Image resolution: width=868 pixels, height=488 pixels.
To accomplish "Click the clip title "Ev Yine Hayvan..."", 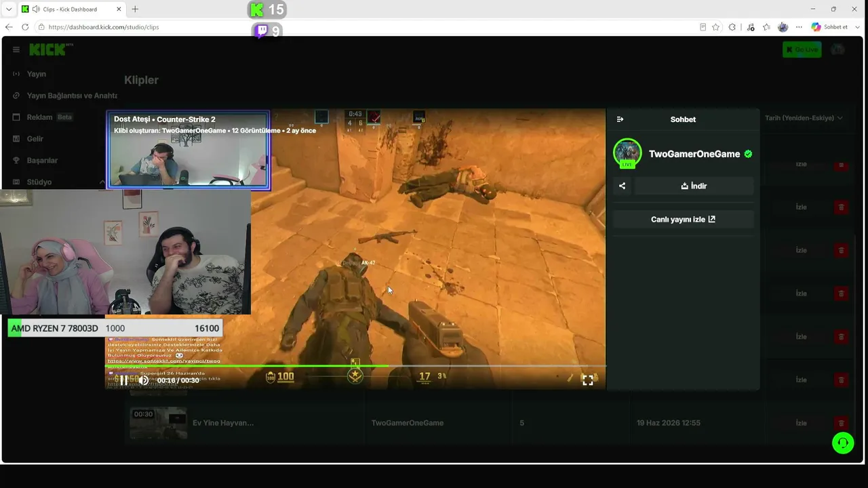I will [223, 423].
